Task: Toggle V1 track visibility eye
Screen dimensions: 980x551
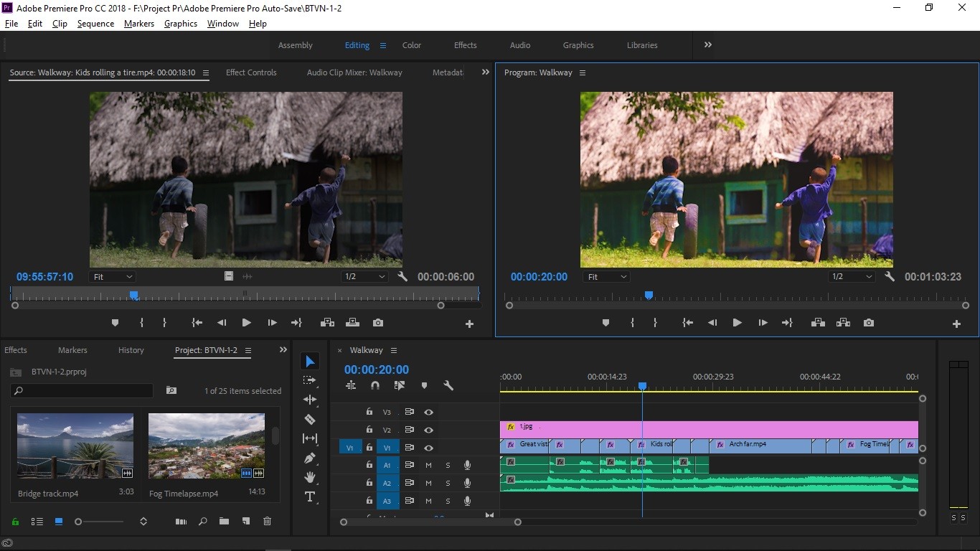Action: coord(428,448)
